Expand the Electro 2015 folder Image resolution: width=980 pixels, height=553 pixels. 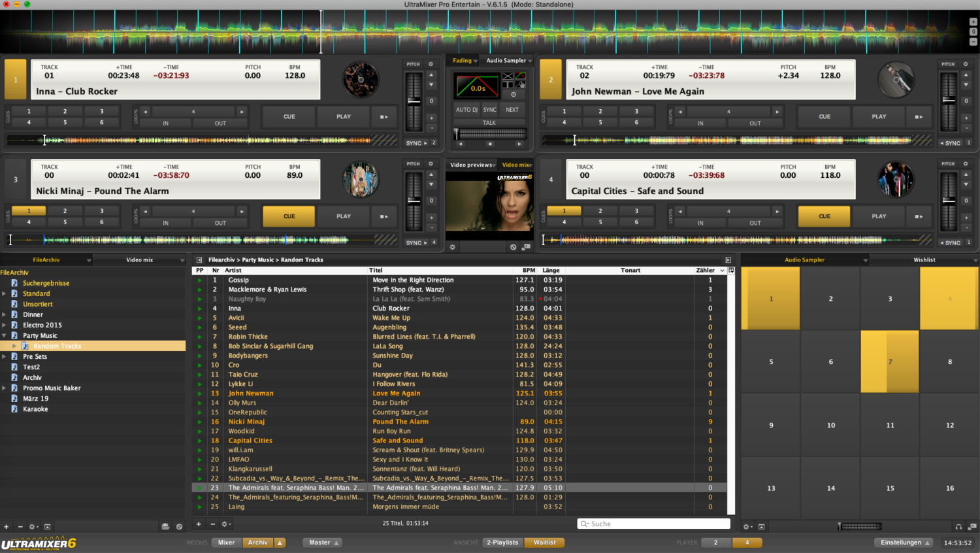click(5, 325)
